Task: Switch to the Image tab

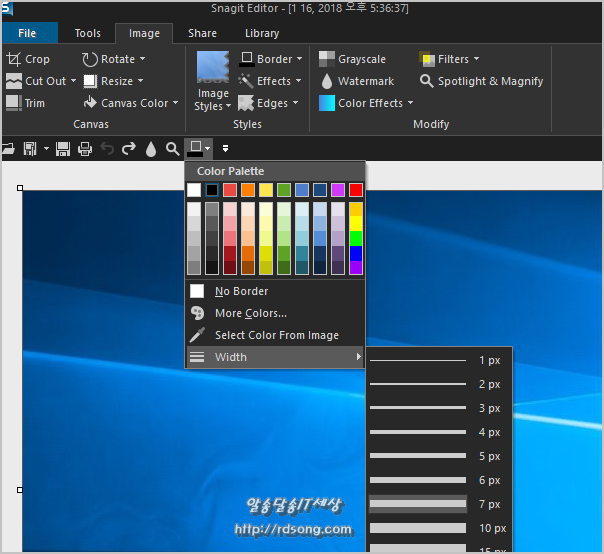Action: pyautogui.click(x=144, y=33)
